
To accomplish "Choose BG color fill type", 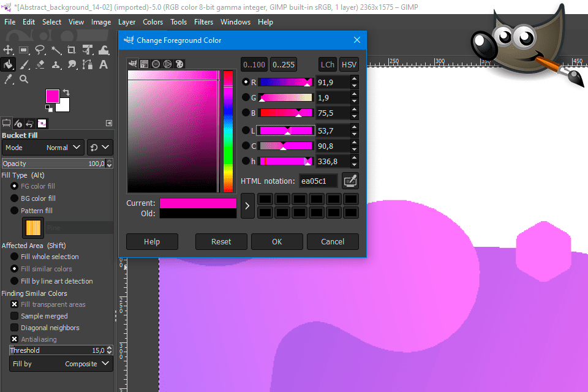I will tap(14, 198).
